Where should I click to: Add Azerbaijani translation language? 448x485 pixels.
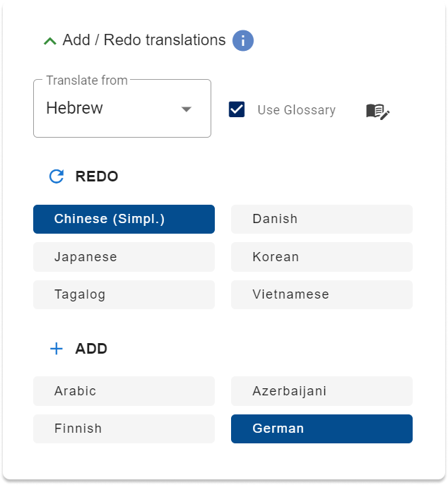point(322,391)
